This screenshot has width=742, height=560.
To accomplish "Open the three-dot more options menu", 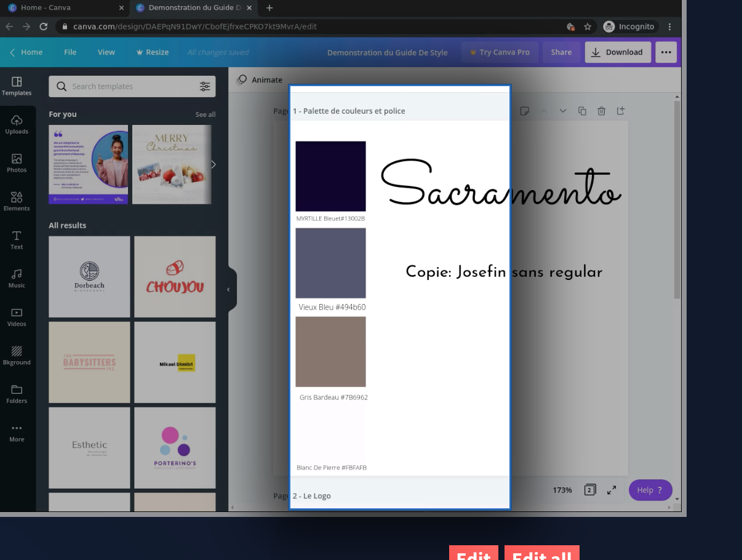I will click(x=666, y=52).
